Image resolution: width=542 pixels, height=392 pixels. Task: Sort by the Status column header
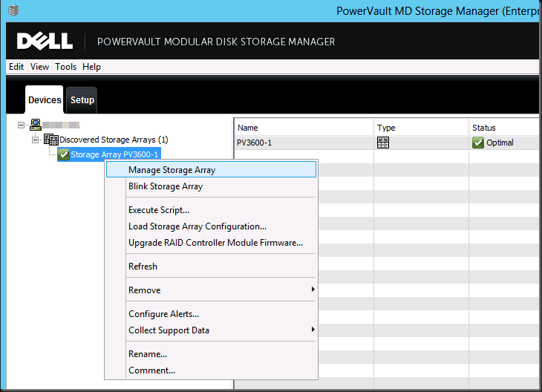pos(506,128)
